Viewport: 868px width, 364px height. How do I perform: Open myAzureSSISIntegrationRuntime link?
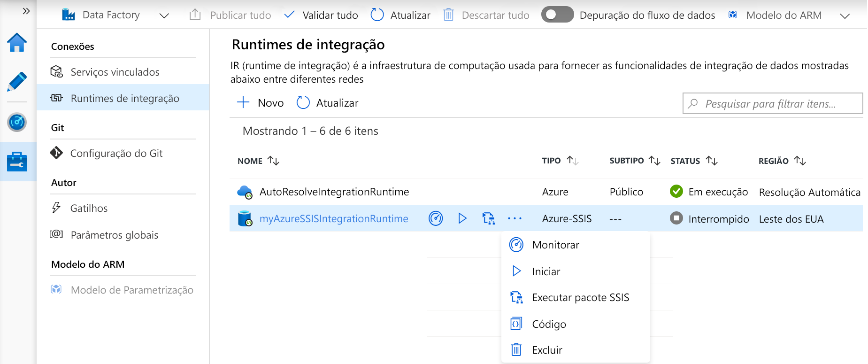coord(334,218)
